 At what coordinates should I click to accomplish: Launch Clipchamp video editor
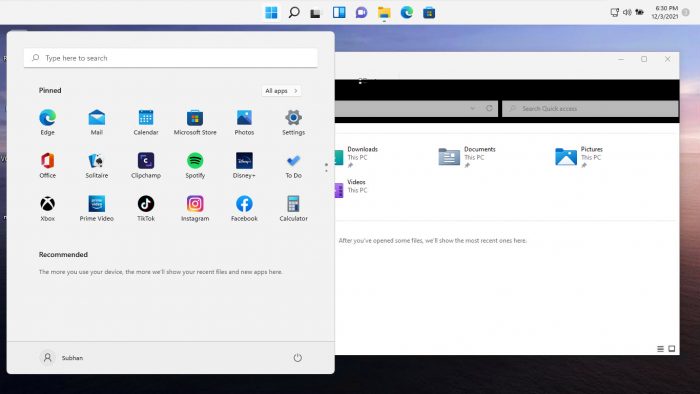pyautogui.click(x=146, y=165)
